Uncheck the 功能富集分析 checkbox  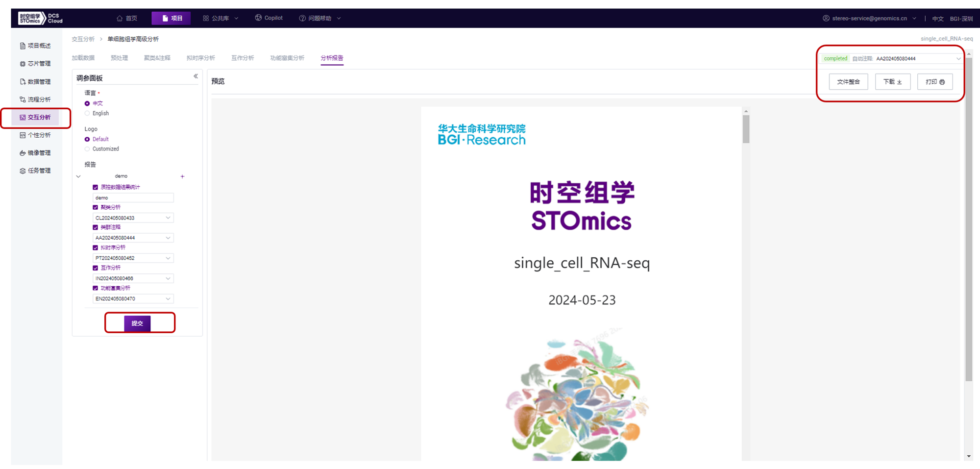(95, 288)
